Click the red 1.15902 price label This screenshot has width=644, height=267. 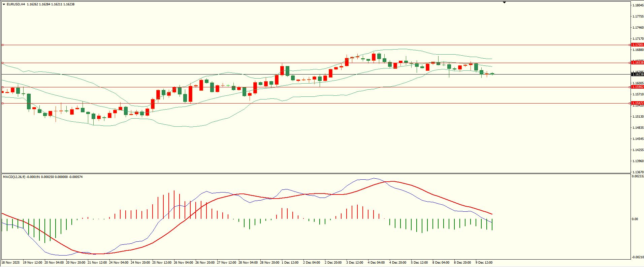click(x=638, y=87)
